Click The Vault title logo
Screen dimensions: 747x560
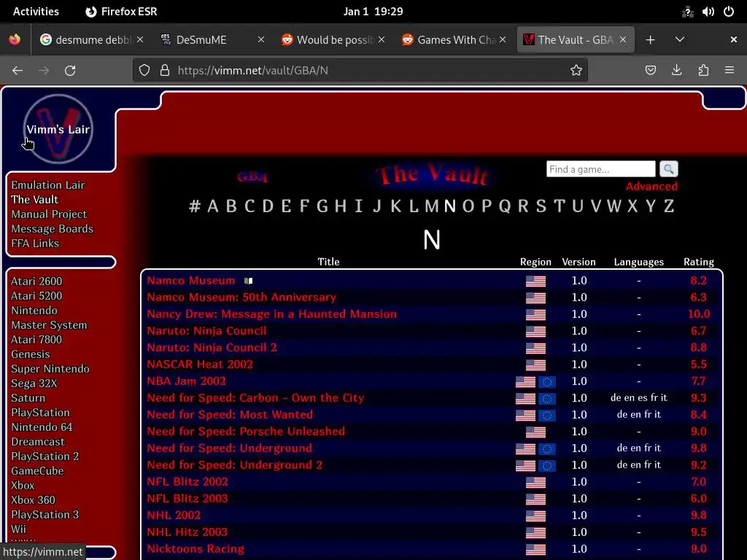pyautogui.click(x=432, y=175)
